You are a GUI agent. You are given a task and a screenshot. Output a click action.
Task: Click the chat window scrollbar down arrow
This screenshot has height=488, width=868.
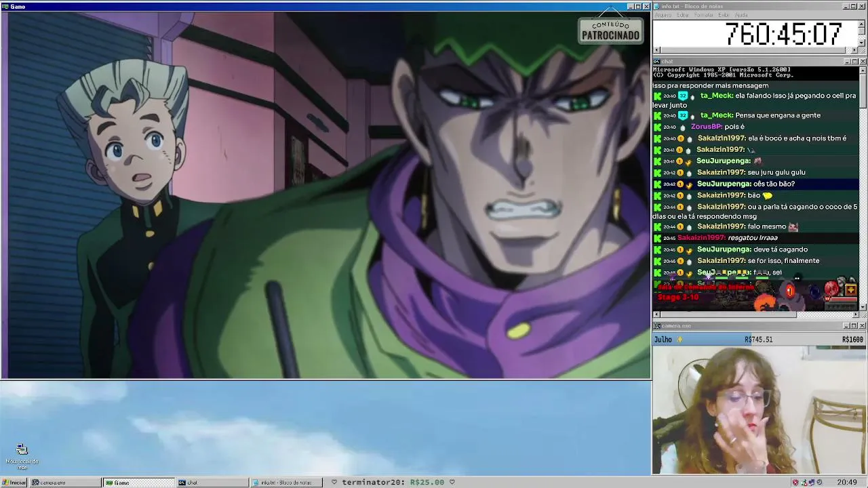click(863, 307)
